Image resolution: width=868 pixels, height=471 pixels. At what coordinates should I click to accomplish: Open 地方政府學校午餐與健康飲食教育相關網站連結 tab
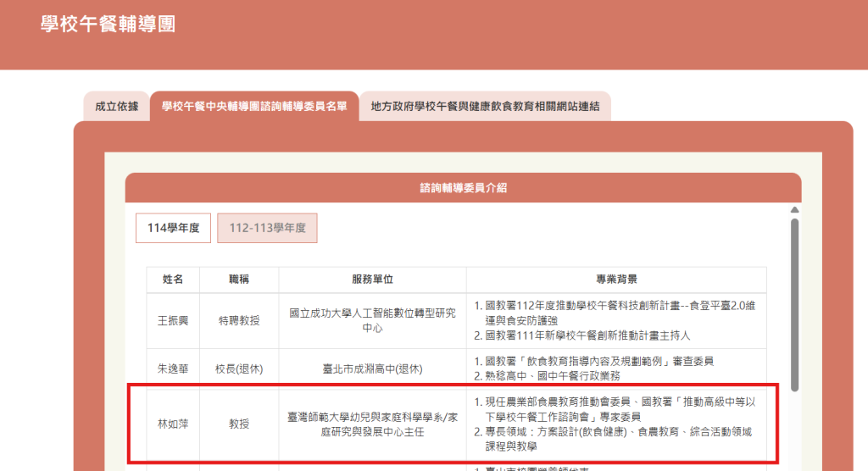(x=485, y=107)
